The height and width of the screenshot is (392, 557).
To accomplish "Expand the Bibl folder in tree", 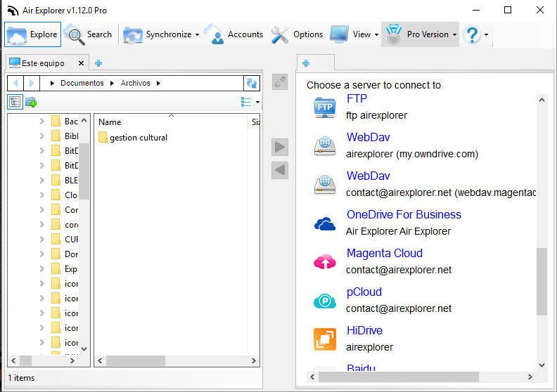I will pos(42,136).
